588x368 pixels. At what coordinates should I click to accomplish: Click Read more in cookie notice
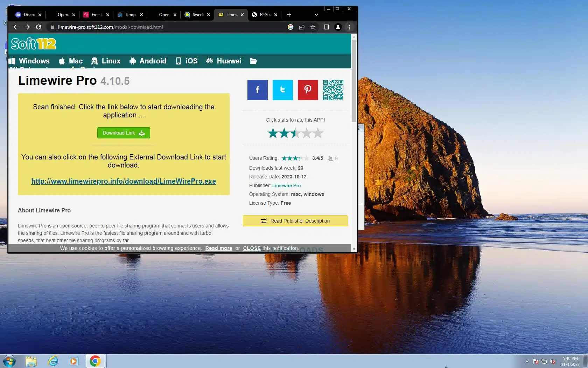click(x=218, y=248)
